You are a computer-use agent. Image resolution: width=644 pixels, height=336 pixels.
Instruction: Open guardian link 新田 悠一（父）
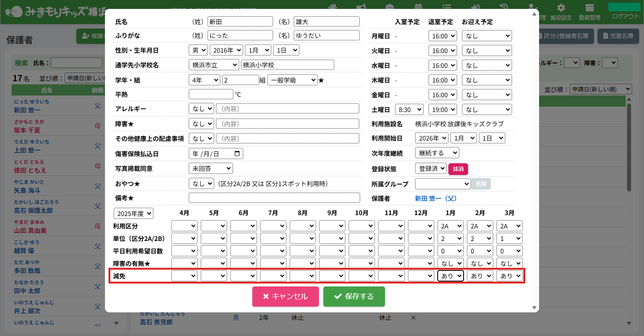435,198
